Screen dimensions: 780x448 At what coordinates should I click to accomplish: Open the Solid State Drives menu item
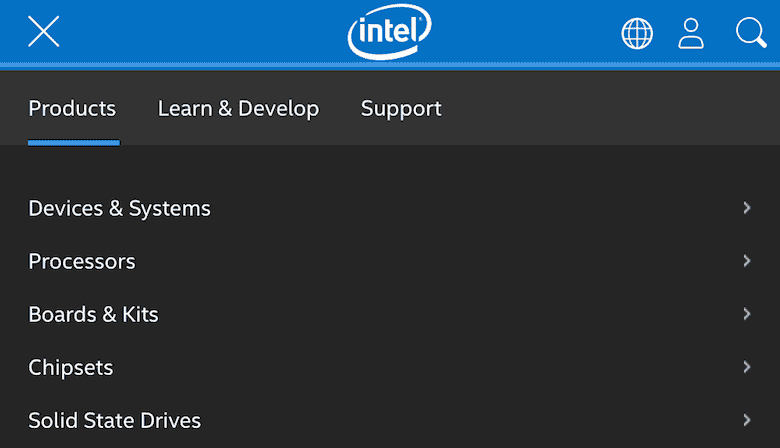pos(115,420)
